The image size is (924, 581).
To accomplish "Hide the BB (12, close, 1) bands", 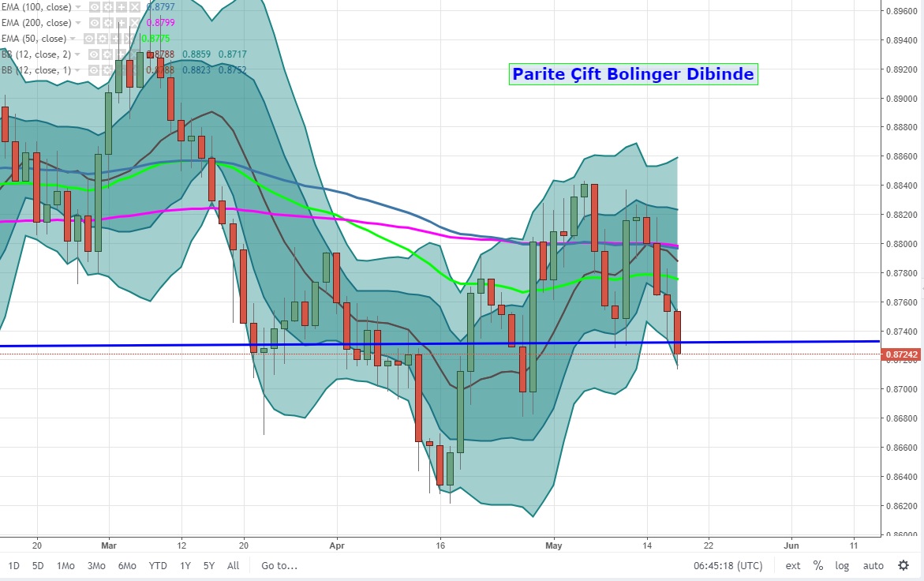I will [94, 70].
